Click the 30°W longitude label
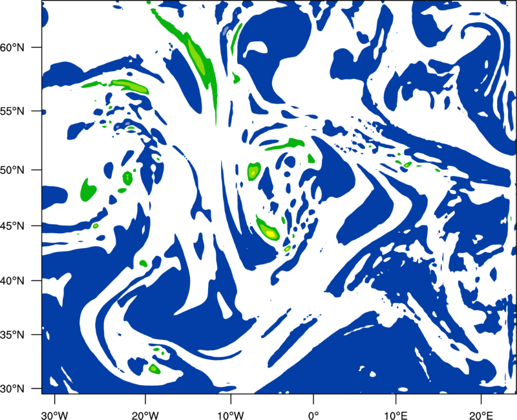517x420 pixels. pyautogui.click(x=54, y=415)
